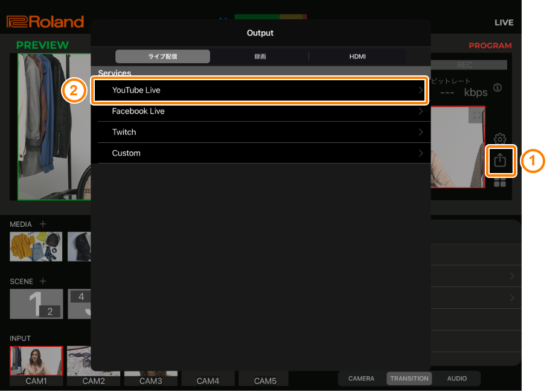Select CAM4 input

[208, 379]
